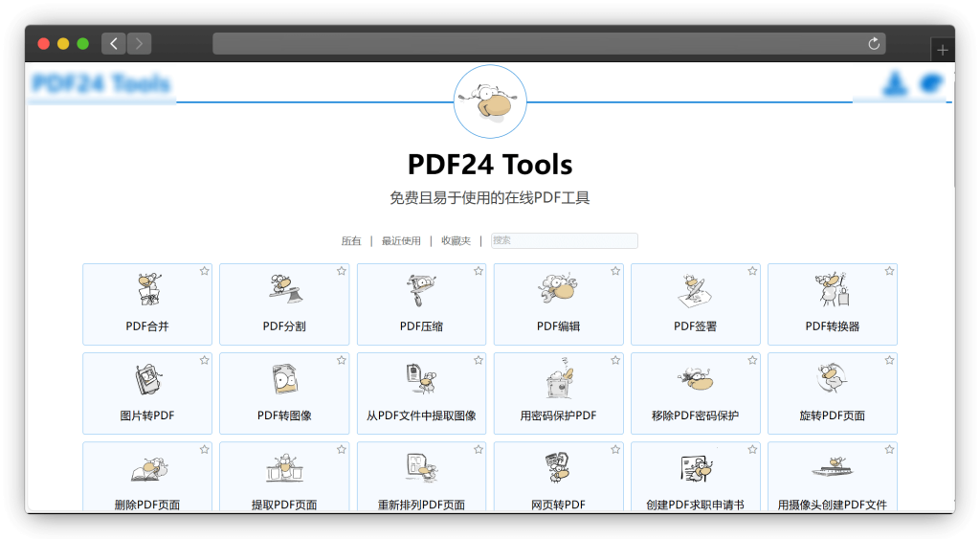Open the 旋转PDF页面 rotate icon

[x=832, y=378]
